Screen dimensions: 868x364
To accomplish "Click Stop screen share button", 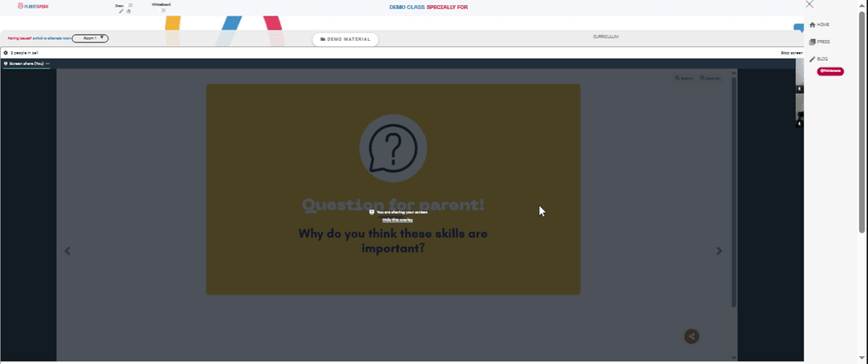I will (x=792, y=53).
